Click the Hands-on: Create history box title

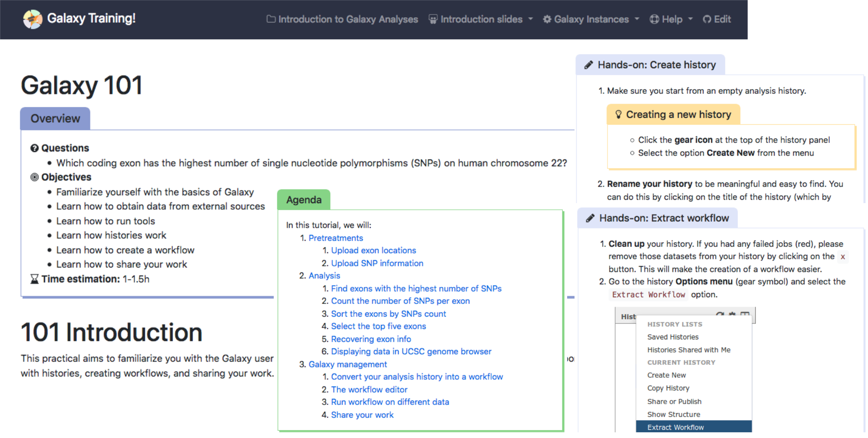tap(650, 65)
